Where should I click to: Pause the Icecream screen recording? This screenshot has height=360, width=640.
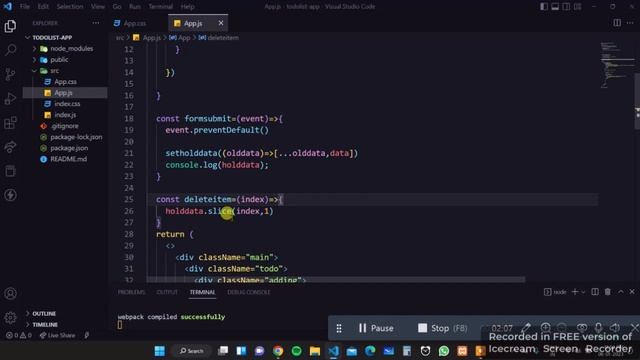[x=376, y=328]
